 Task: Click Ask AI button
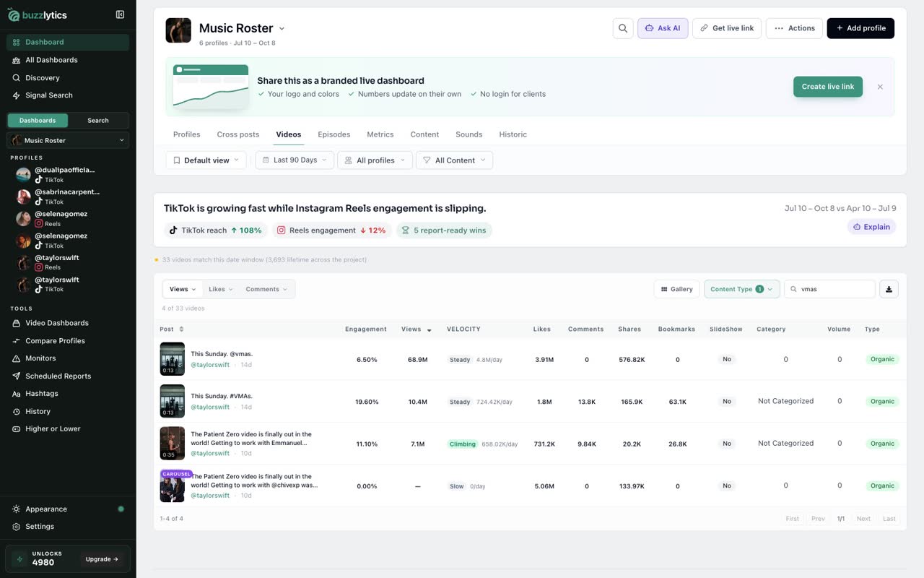coord(663,28)
